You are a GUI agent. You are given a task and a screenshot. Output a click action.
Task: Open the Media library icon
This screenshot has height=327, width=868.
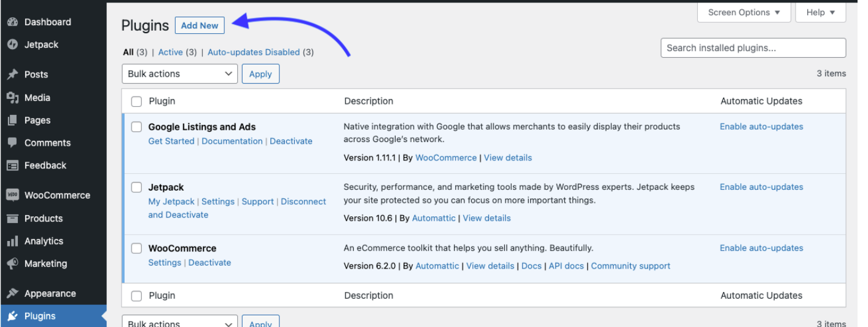(12, 98)
